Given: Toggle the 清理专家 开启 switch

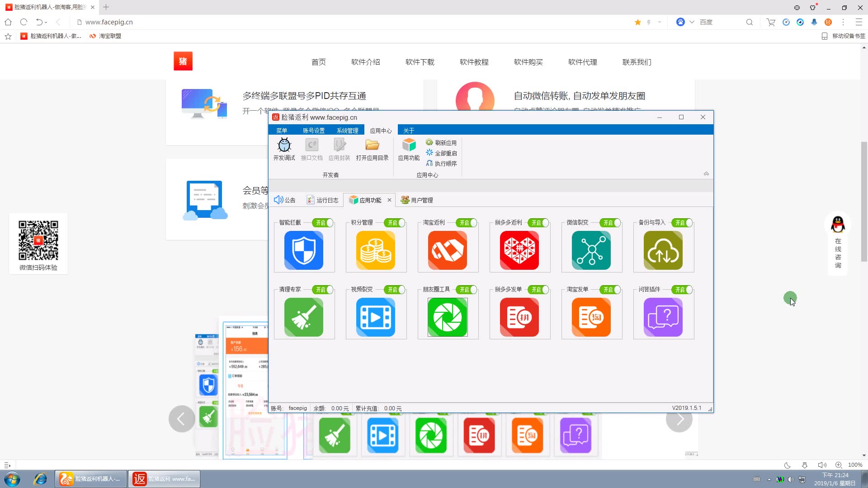Looking at the screenshot, I should tap(323, 290).
